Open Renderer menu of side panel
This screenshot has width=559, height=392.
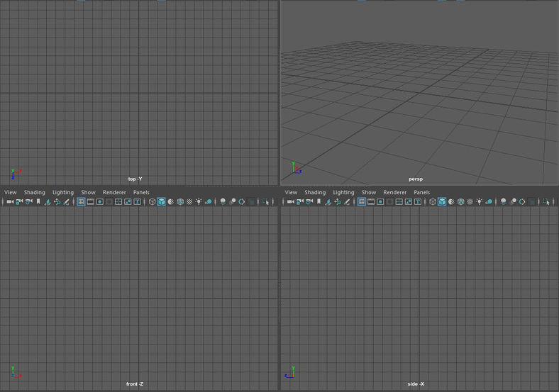tap(395, 192)
